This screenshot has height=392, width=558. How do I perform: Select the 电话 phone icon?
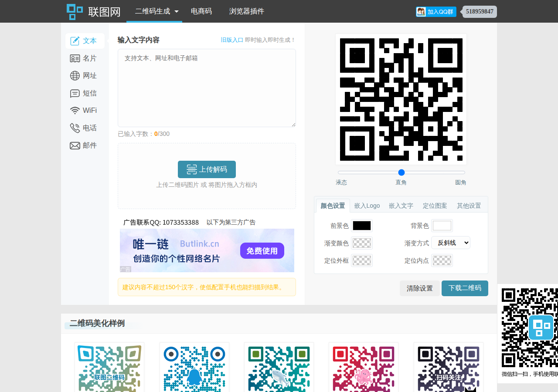tap(75, 128)
